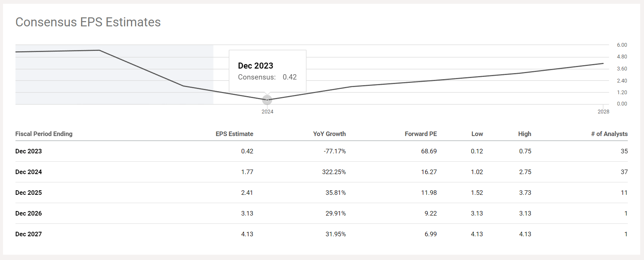Click the Dec 2023 tooltip box
Viewport: 644px width, 260px height.
click(x=268, y=71)
